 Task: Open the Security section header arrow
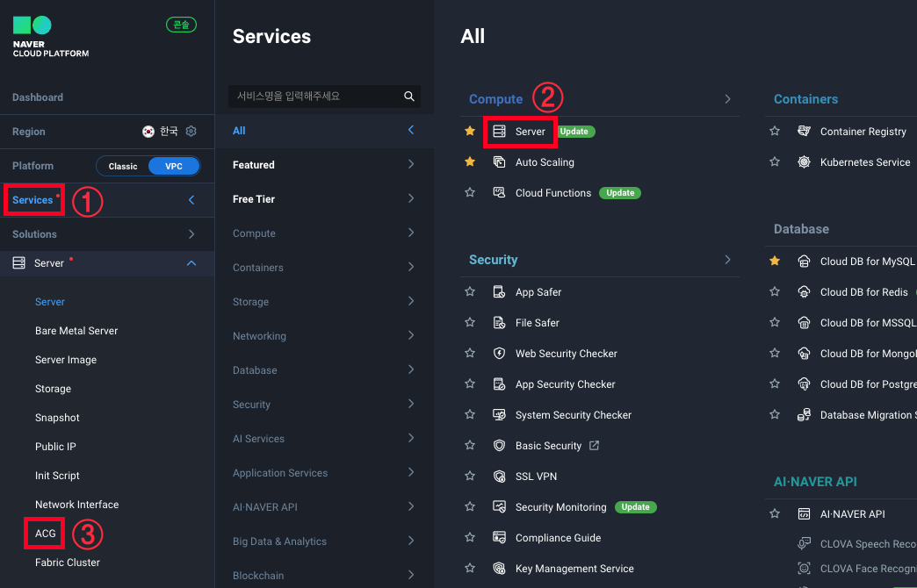point(727,260)
